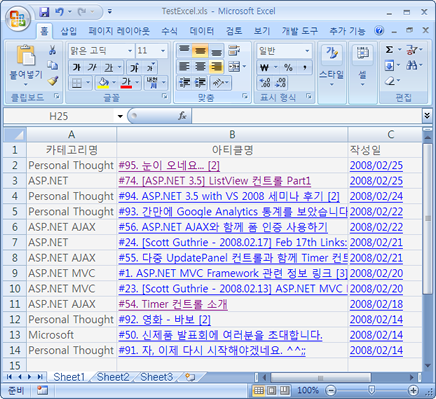Toggle right text alignment
This screenshot has width=436, height=399.
[x=216, y=67]
